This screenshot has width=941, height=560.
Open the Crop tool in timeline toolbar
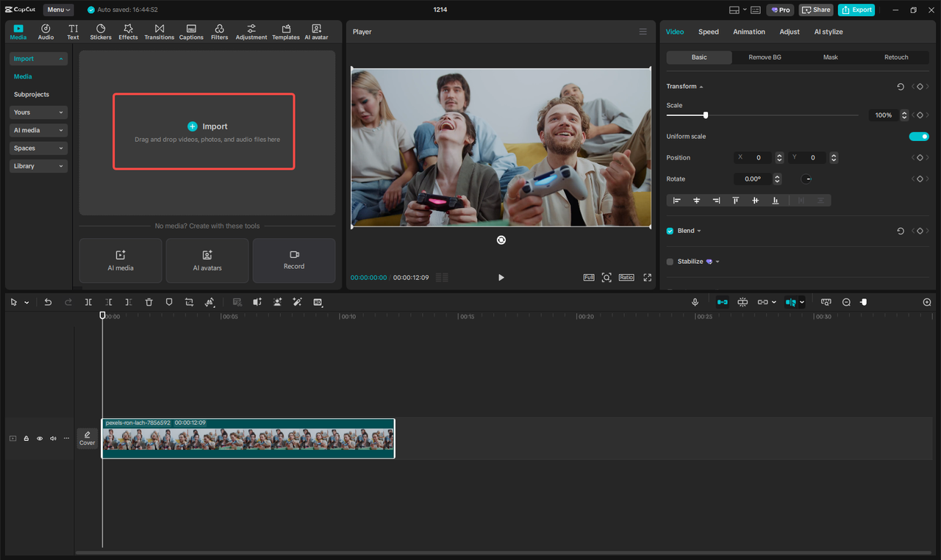click(x=189, y=302)
